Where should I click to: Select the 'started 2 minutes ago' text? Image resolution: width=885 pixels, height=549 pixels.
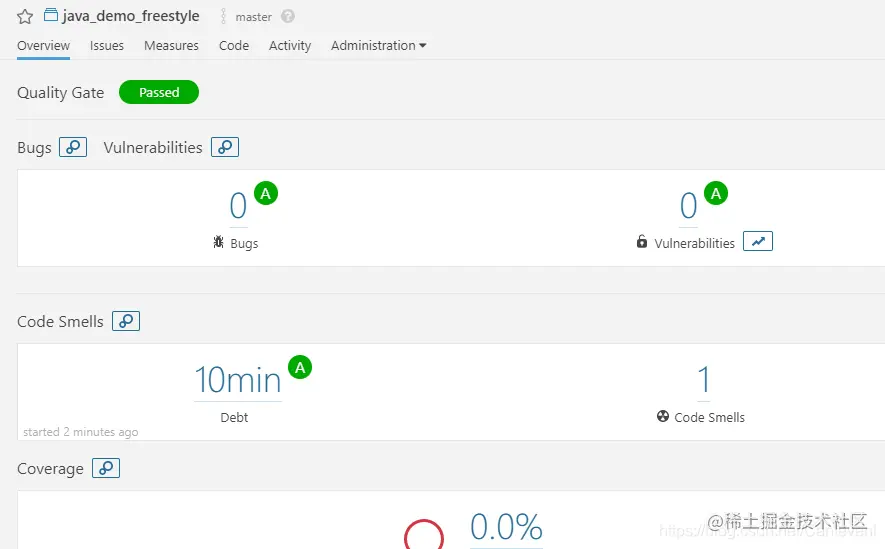[81, 432]
